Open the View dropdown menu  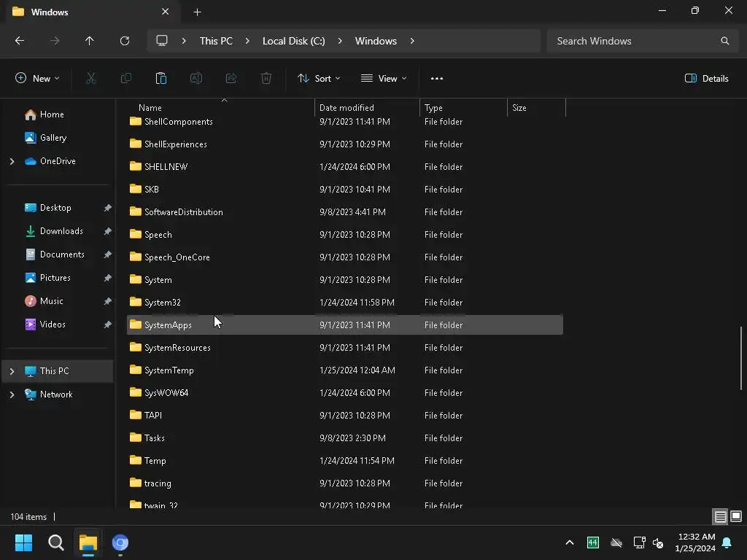click(384, 79)
